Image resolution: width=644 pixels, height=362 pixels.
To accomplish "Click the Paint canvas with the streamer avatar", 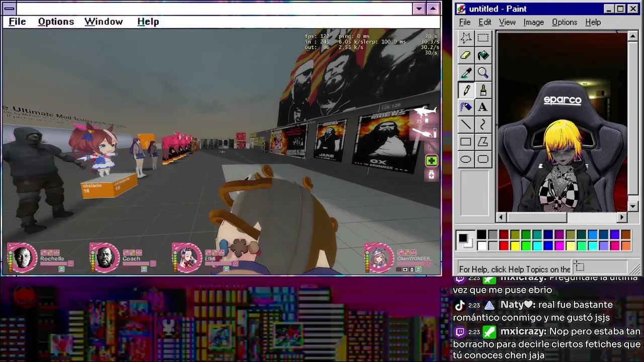I will (561, 122).
